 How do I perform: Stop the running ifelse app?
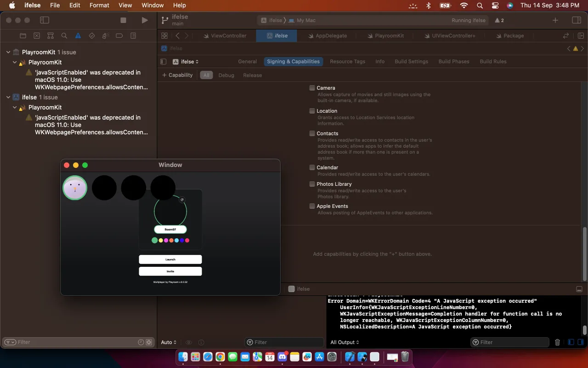123,20
